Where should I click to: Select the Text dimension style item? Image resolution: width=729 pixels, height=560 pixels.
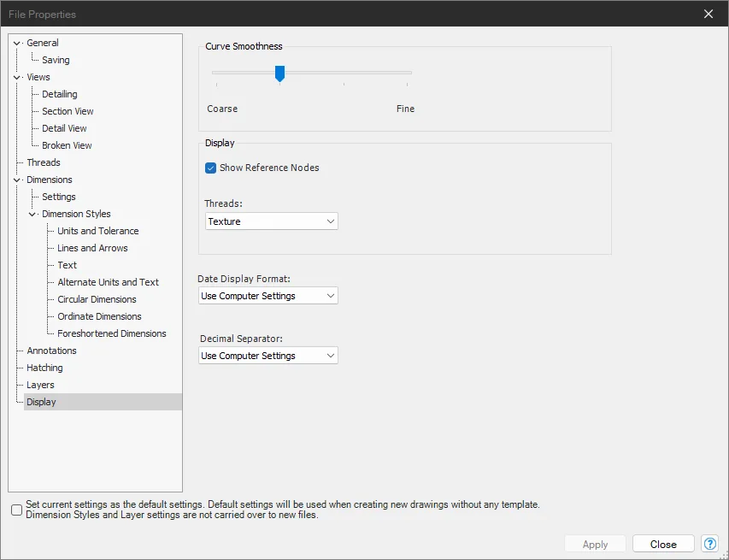coord(67,265)
